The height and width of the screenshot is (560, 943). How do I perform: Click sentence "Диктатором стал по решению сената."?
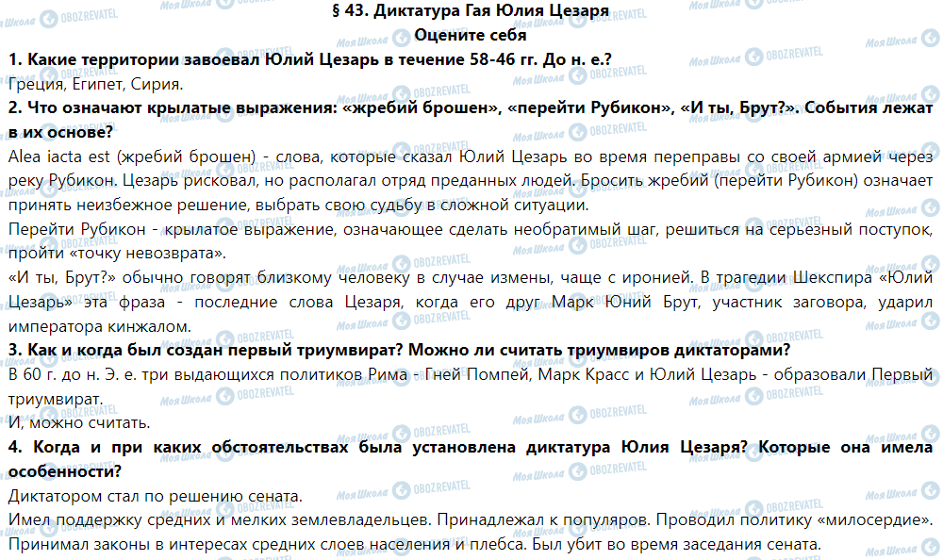coord(155,496)
